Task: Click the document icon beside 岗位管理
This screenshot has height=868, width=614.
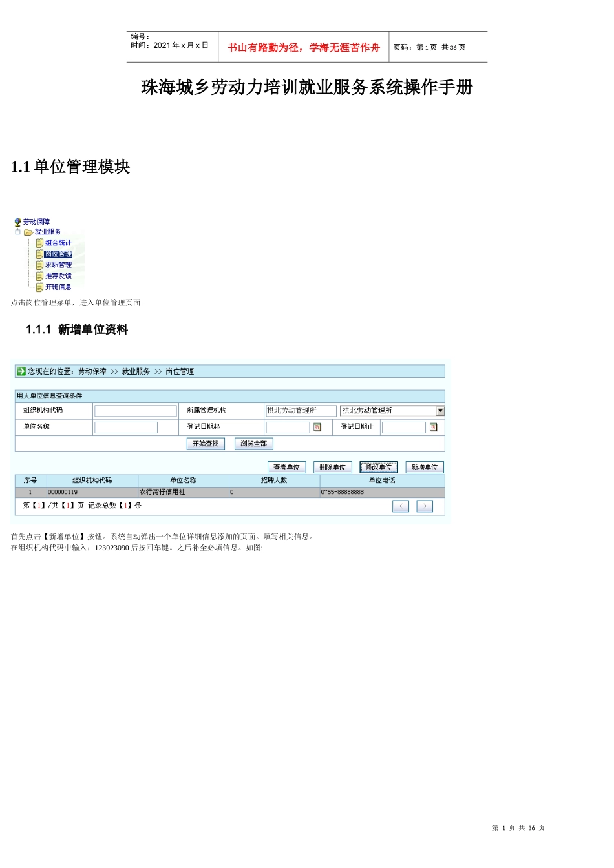Action: pos(39,254)
